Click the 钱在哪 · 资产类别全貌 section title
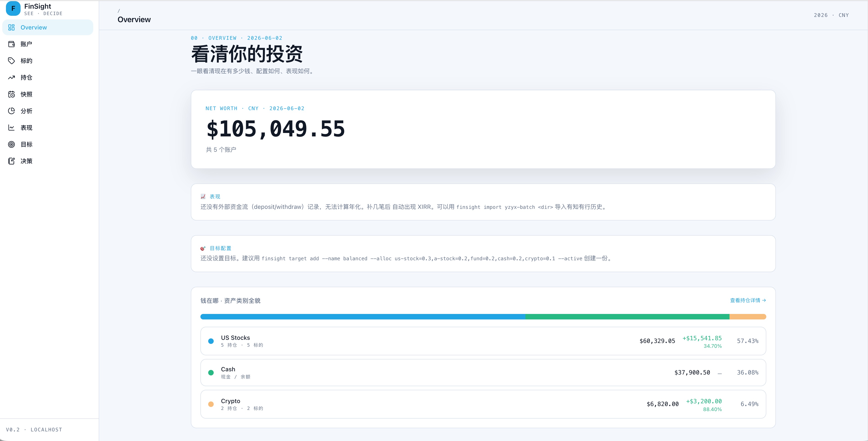This screenshot has width=868, height=441. tap(230, 300)
